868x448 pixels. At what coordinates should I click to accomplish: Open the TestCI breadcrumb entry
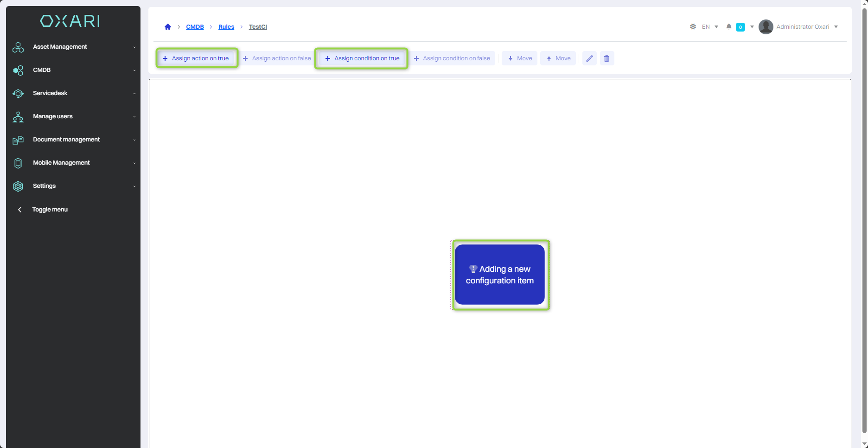tap(258, 26)
